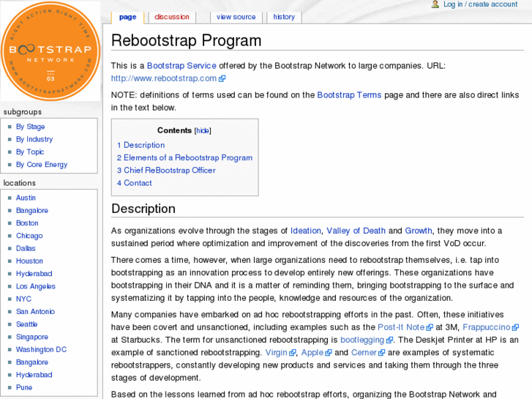Open the Frappuccino external link
532x399 pixels.
click(x=490, y=327)
